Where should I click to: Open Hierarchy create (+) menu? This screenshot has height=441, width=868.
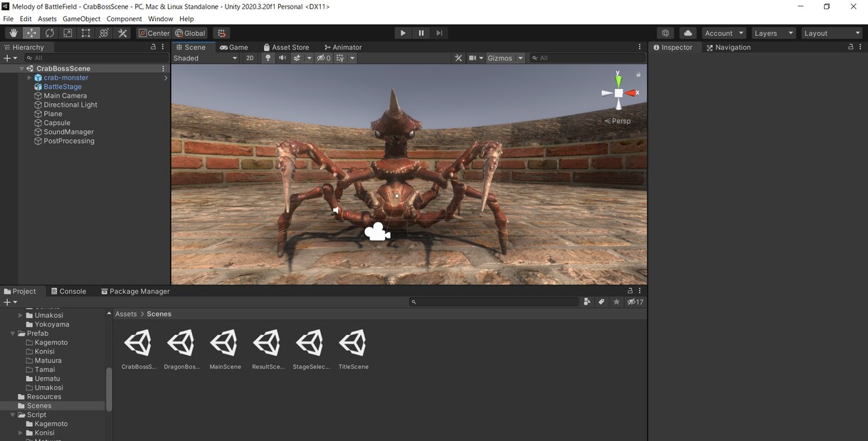[9, 58]
